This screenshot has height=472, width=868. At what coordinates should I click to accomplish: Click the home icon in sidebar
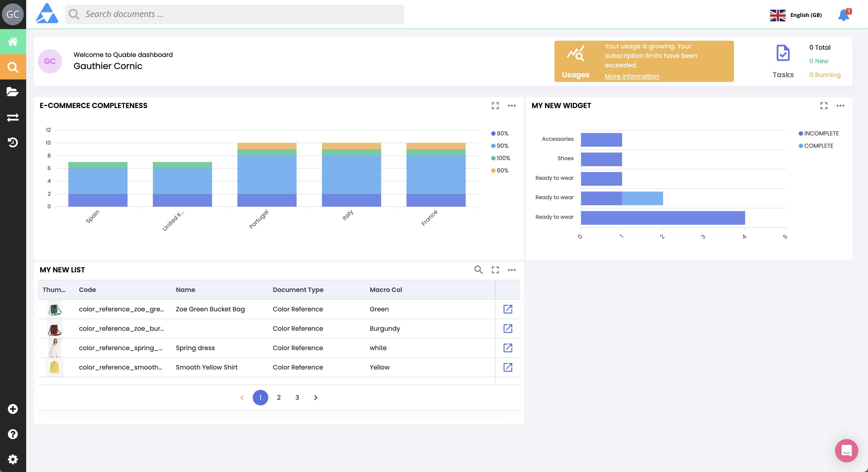[13, 42]
